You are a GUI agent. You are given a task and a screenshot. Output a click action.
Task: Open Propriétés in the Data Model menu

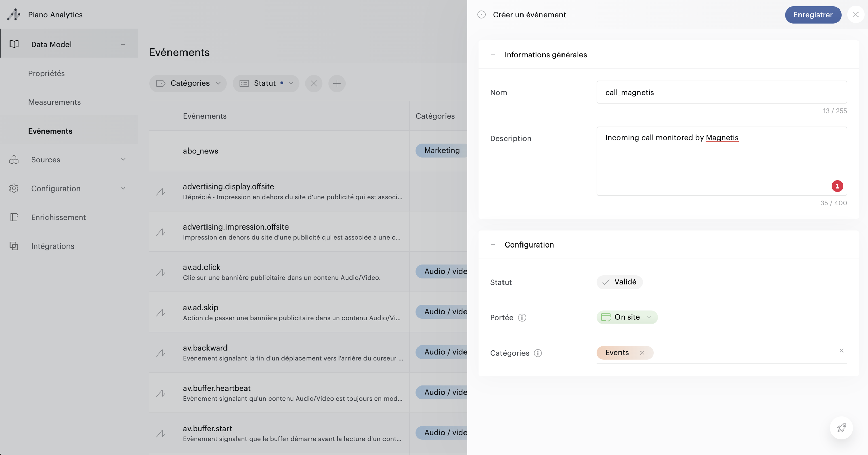pos(46,73)
